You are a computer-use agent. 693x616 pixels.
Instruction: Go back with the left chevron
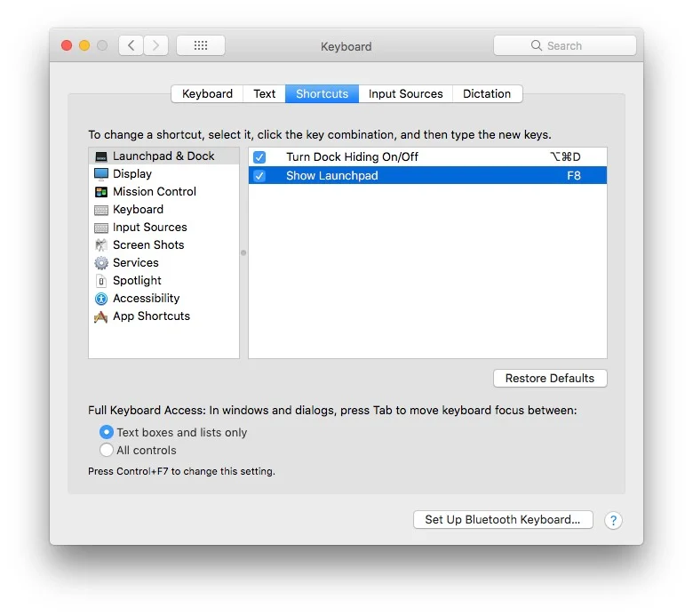coord(131,45)
